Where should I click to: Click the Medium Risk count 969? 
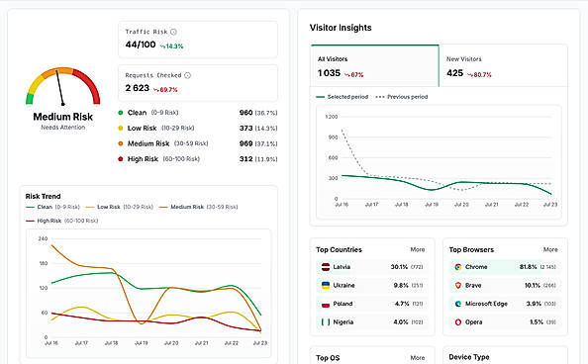pos(246,143)
